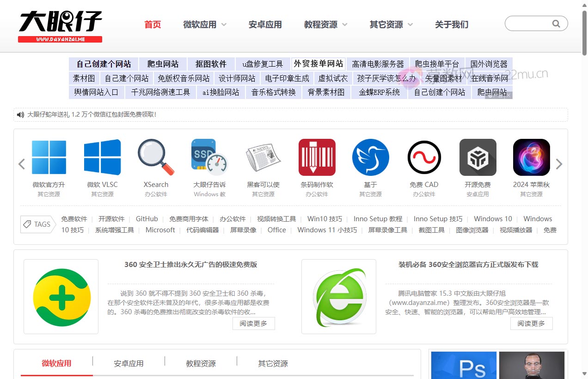Click the red barcode maker icon
Screen dimensions: 588x379
pos(317,157)
